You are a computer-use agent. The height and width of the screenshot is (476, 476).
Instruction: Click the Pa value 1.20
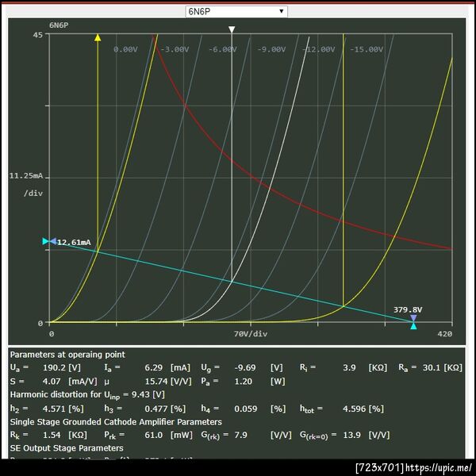pyautogui.click(x=244, y=382)
